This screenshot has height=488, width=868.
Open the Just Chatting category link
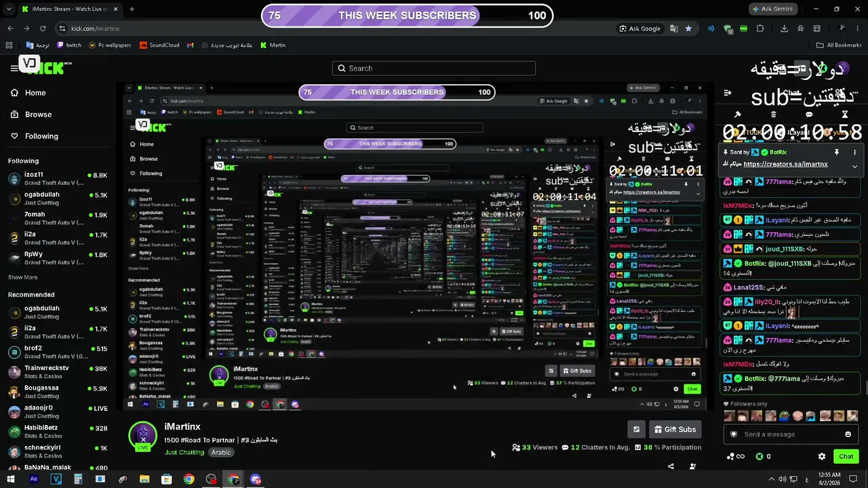click(184, 452)
